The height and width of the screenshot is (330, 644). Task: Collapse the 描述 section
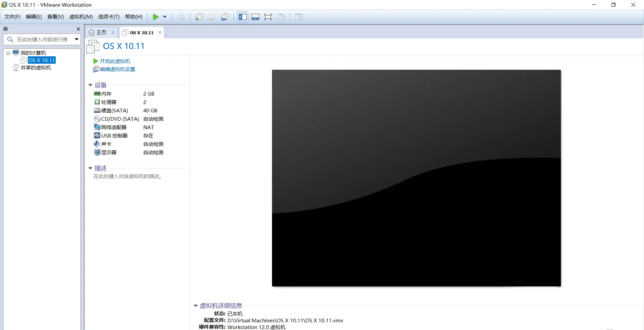click(x=90, y=168)
